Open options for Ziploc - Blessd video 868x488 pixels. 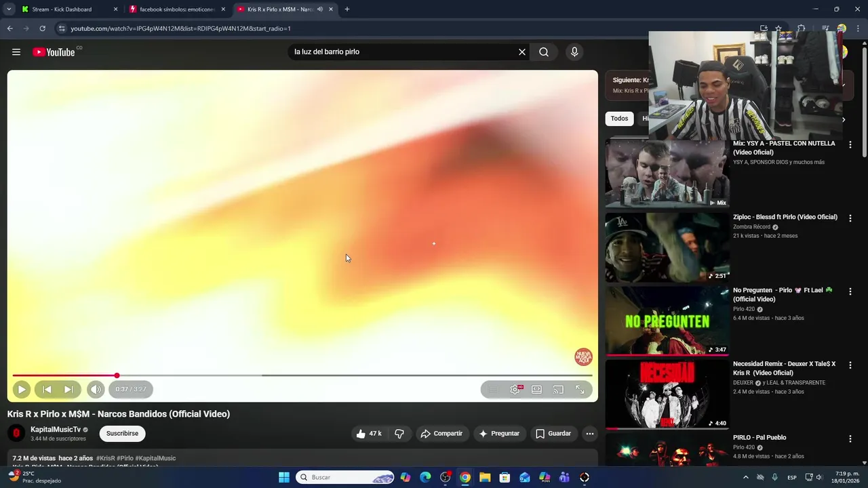pyautogui.click(x=850, y=218)
